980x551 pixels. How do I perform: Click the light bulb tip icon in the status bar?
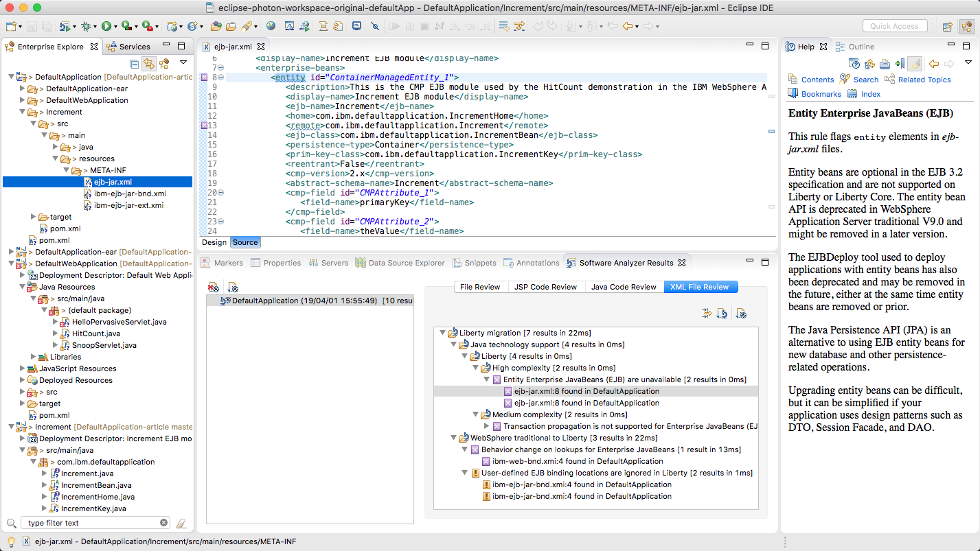click(x=11, y=541)
